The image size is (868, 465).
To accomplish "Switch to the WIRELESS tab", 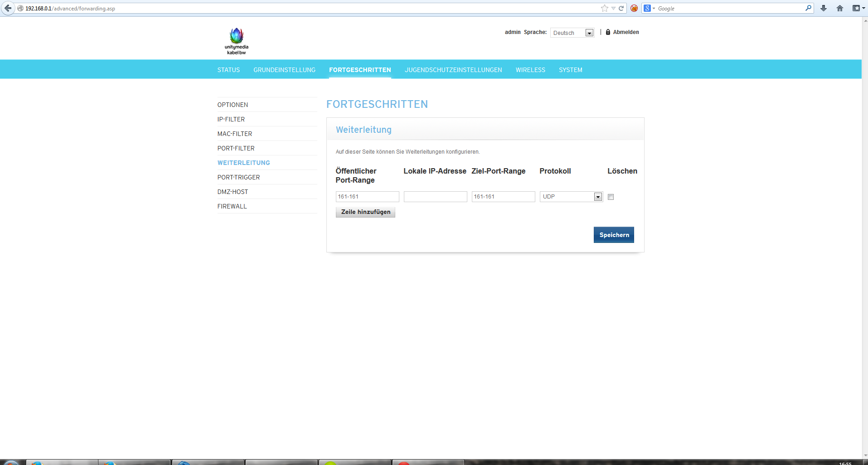I will point(530,70).
